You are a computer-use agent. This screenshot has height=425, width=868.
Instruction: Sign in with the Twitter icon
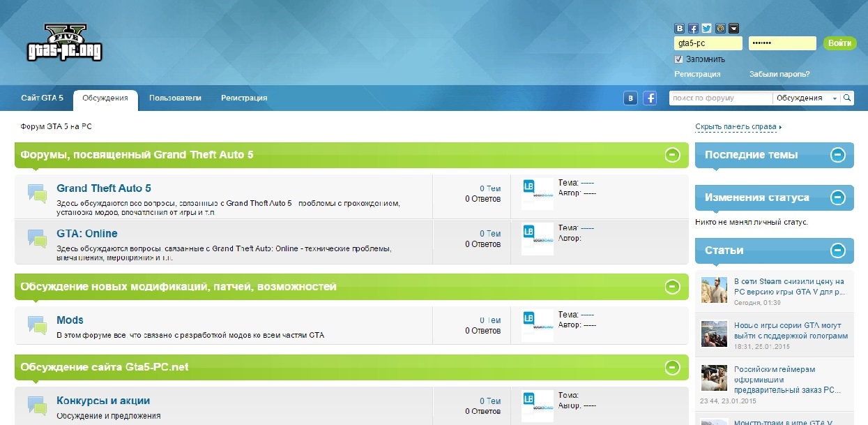707,29
